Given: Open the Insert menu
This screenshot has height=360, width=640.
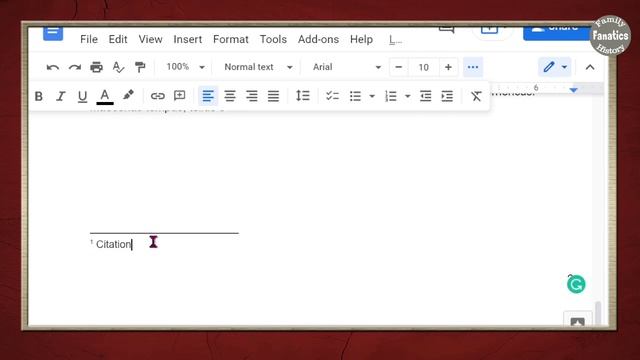Looking at the screenshot, I should [188, 40].
